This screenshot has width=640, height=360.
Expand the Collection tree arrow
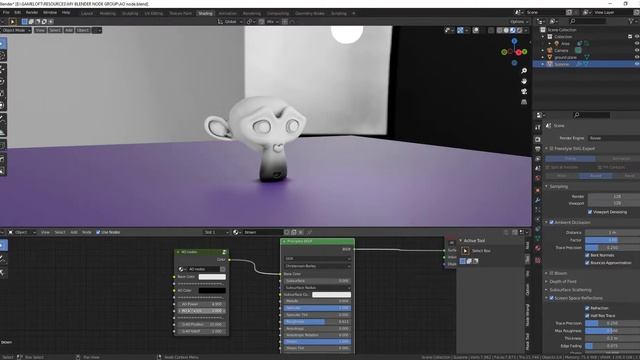click(543, 37)
